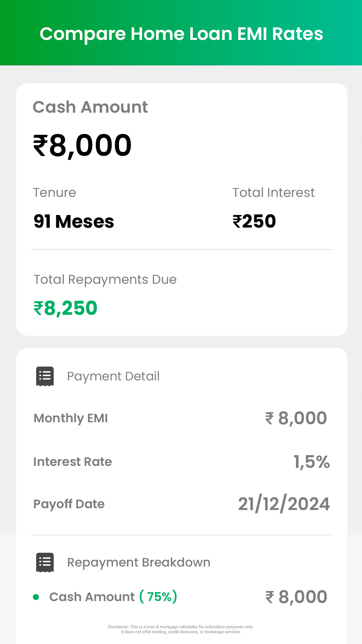
Task: Tap the Monthly EMI ₹ 8,000 amount
Action: pos(296,418)
